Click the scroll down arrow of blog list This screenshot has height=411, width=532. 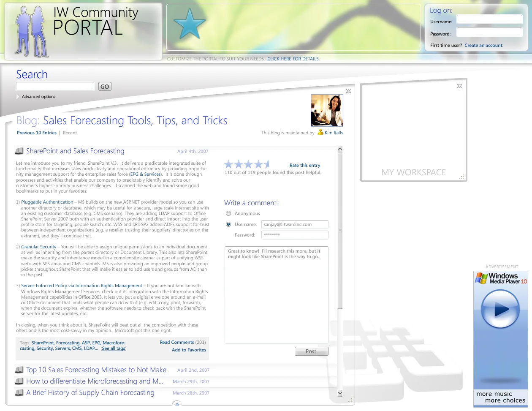(x=340, y=393)
